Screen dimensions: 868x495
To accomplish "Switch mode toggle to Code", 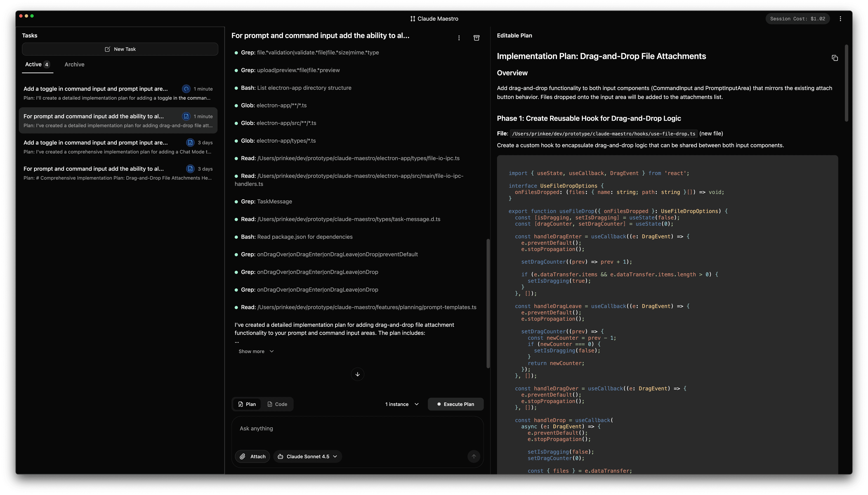I will [277, 404].
